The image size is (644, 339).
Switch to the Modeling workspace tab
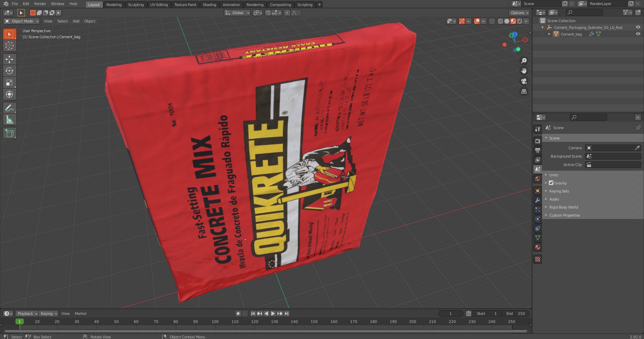click(x=114, y=5)
